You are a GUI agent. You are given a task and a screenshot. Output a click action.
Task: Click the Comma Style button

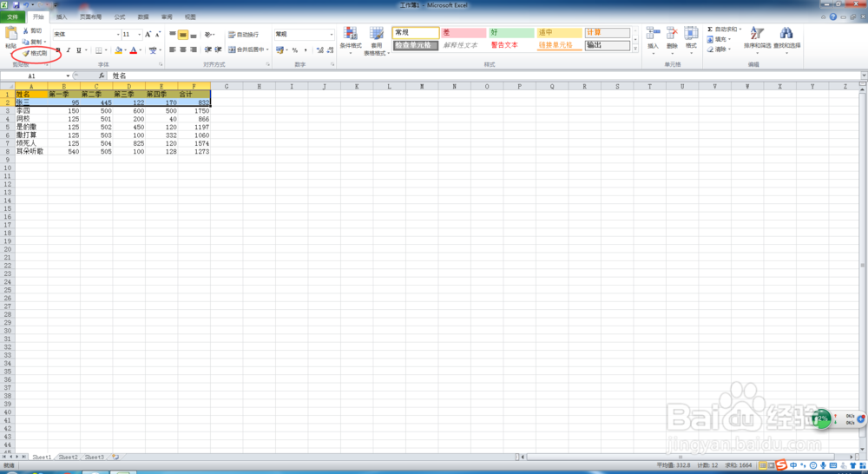click(x=306, y=49)
